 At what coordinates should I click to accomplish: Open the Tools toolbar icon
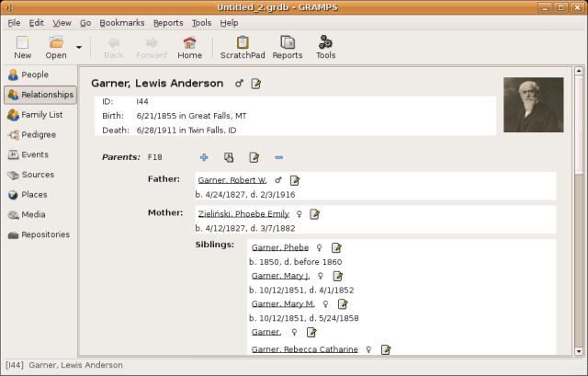pos(325,47)
